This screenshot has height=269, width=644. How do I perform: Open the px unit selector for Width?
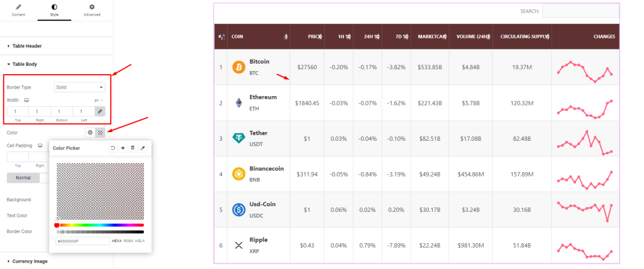click(99, 100)
